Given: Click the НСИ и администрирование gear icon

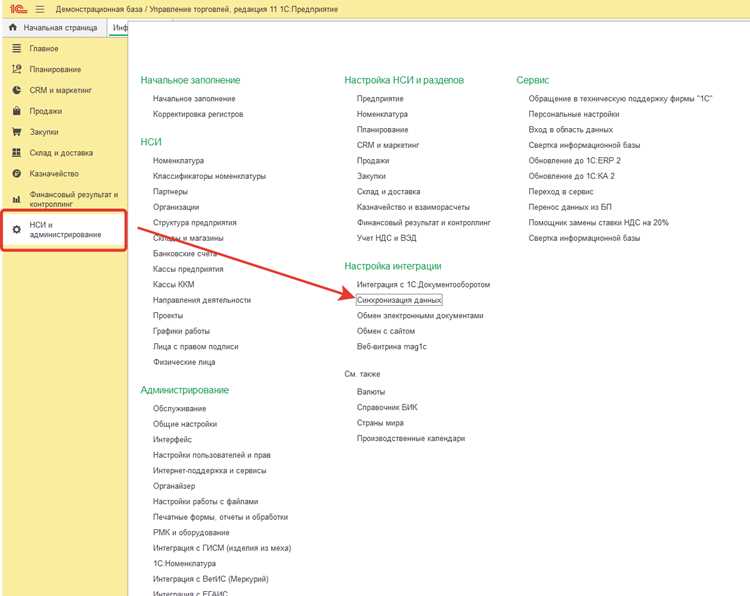Looking at the screenshot, I should tap(17, 230).
